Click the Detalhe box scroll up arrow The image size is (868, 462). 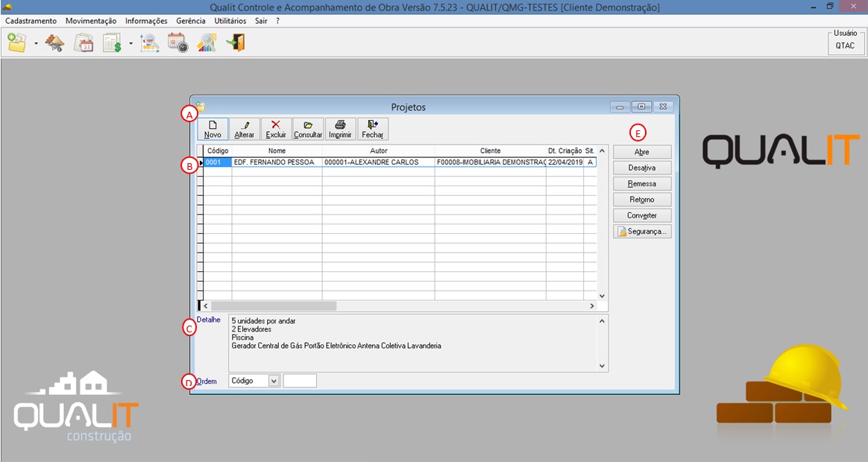(603, 321)
